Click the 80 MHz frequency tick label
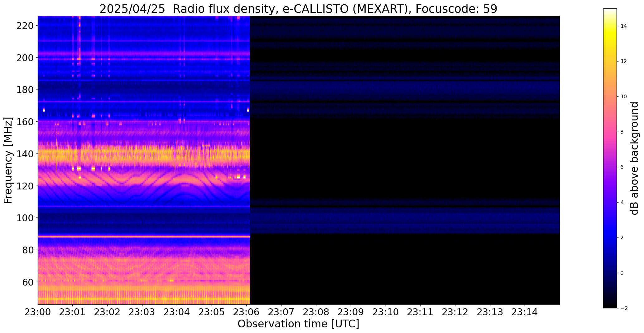644x333 pixels. [x=27, y=250]
